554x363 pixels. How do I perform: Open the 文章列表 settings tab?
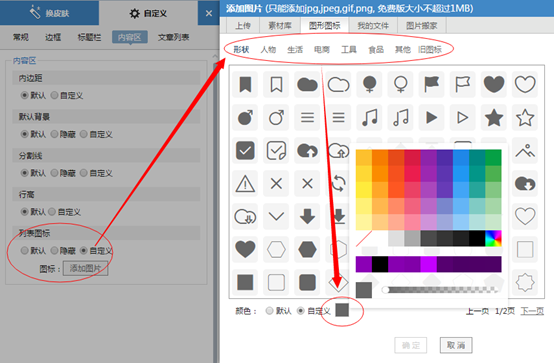pos(173,37)
